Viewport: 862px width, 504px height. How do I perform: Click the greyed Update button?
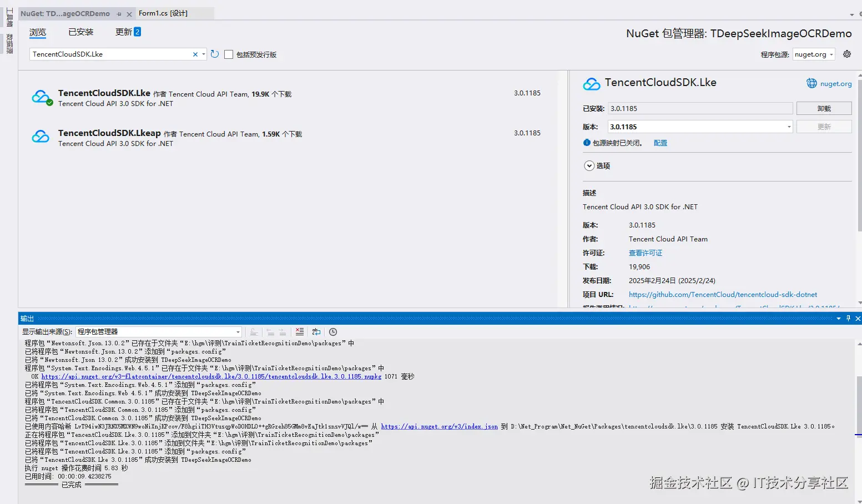click(824, 127)
